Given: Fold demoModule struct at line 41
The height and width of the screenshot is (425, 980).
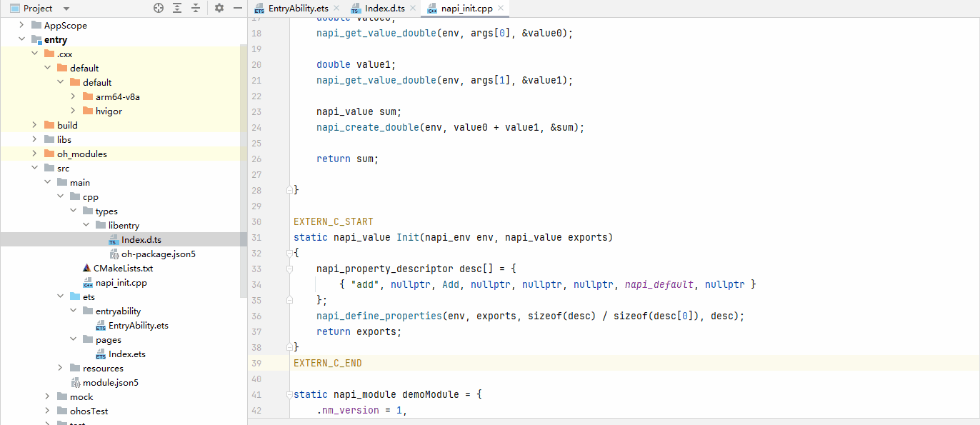Looking at the screenshot, I should tap(289, 394).
